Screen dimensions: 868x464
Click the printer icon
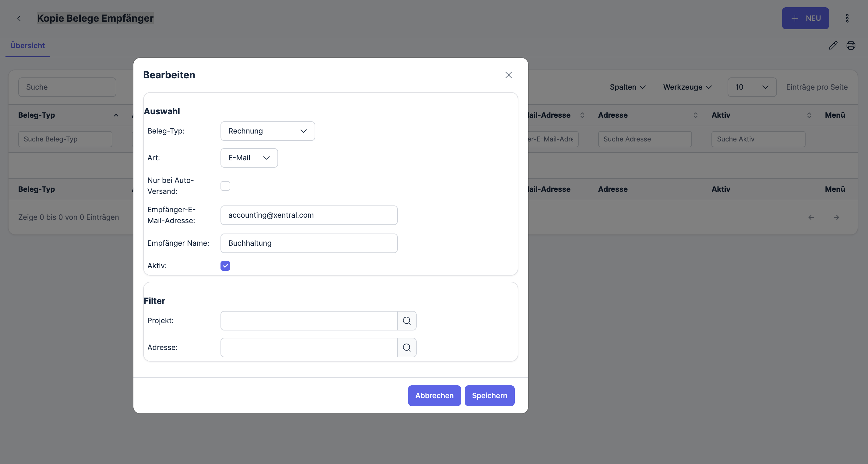851,45
